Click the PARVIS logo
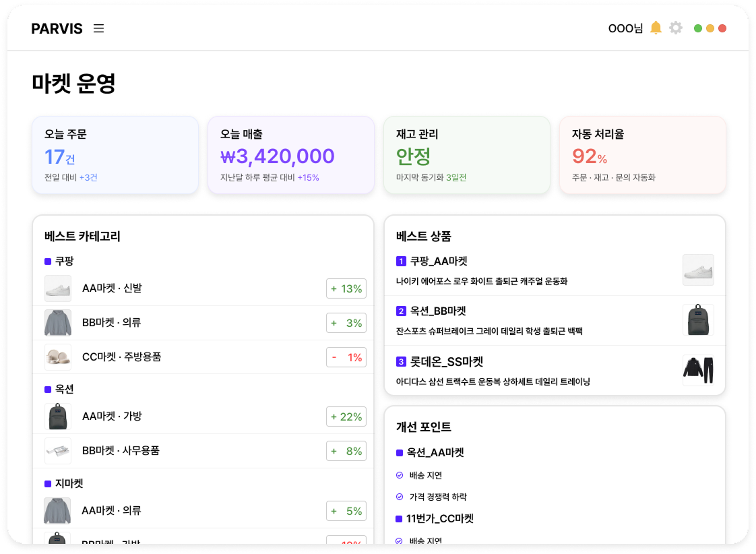The image size is (756, 554). [57, 28]
